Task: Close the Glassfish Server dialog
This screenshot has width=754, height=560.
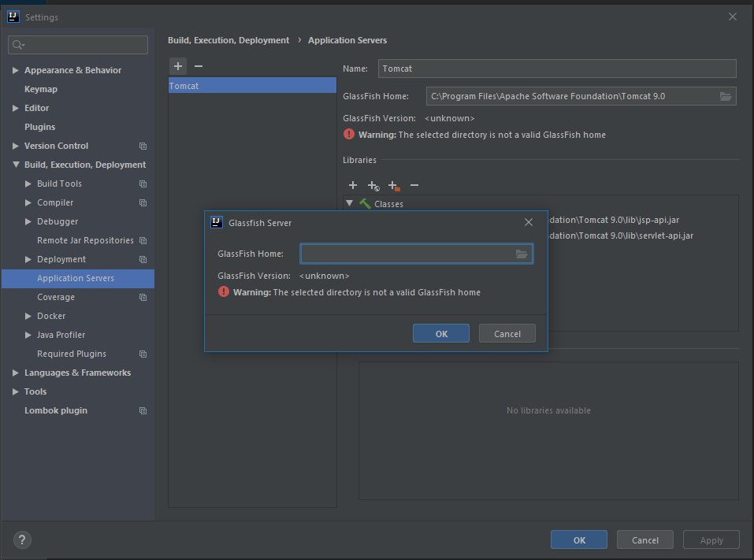Action: point(529,222)
